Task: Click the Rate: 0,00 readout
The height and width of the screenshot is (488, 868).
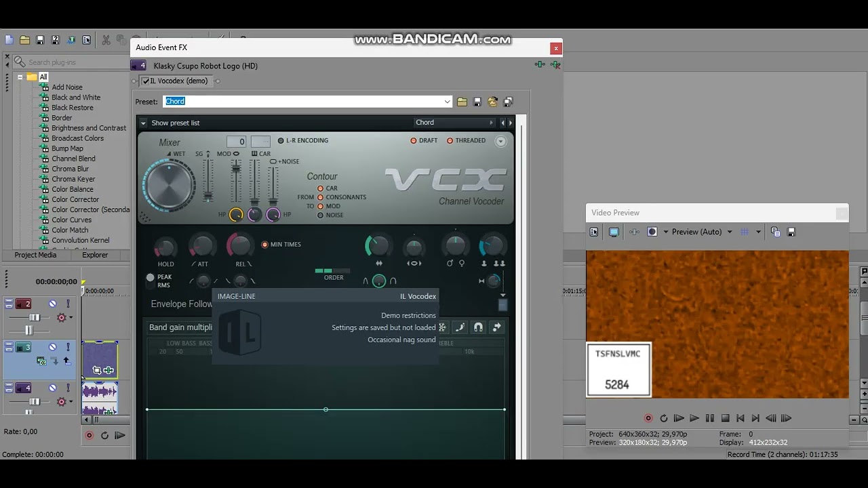Action: [x=20, y=432]
